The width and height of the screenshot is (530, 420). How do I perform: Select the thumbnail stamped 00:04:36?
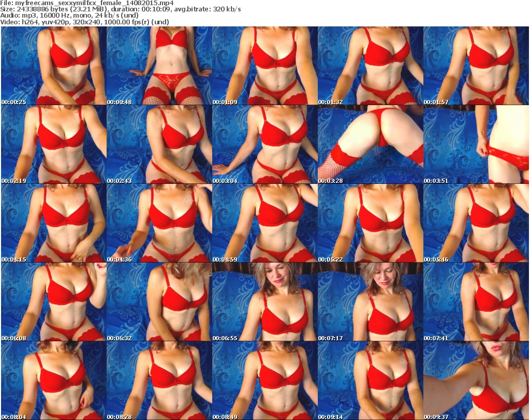click(x=159, y=223)
